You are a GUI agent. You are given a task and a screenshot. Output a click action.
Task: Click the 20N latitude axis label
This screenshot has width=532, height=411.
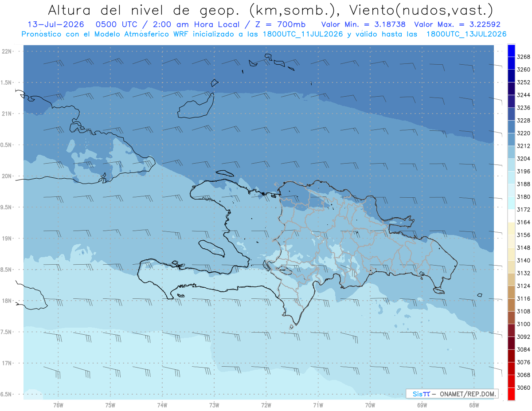tap(7, 176)
